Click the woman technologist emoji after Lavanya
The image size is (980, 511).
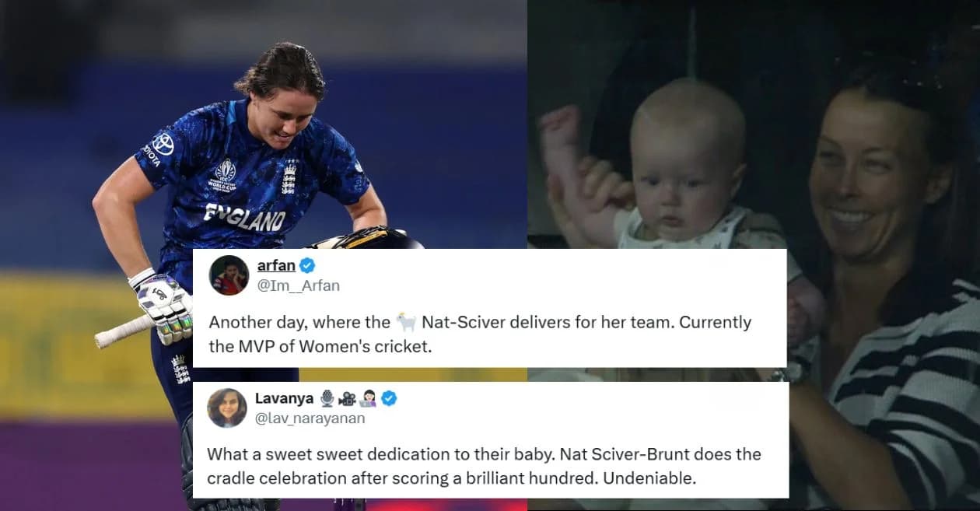(368, 398)
